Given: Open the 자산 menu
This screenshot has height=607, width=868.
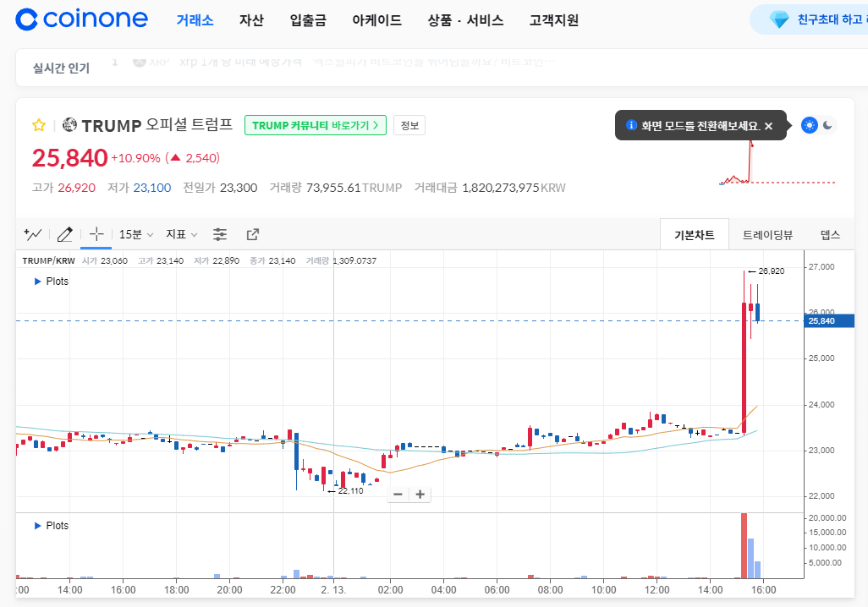Looking at the screenshot, I should 251,20.
